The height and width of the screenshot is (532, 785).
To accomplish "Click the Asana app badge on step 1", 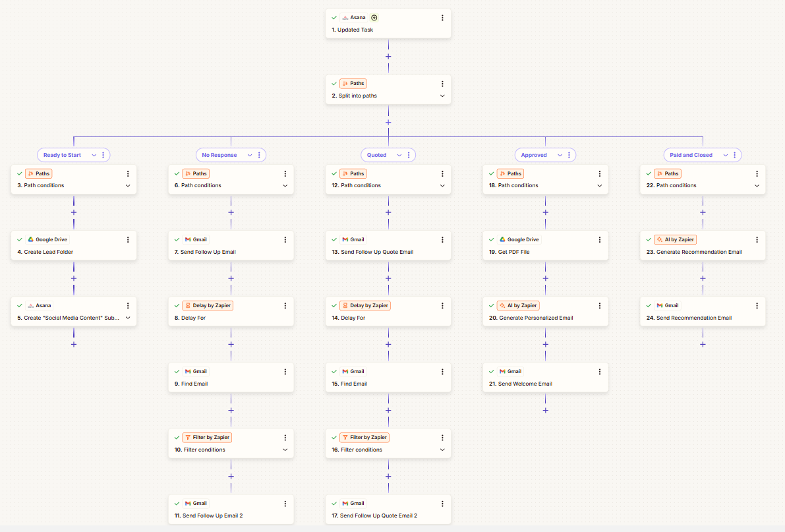I will click(354, 18).
